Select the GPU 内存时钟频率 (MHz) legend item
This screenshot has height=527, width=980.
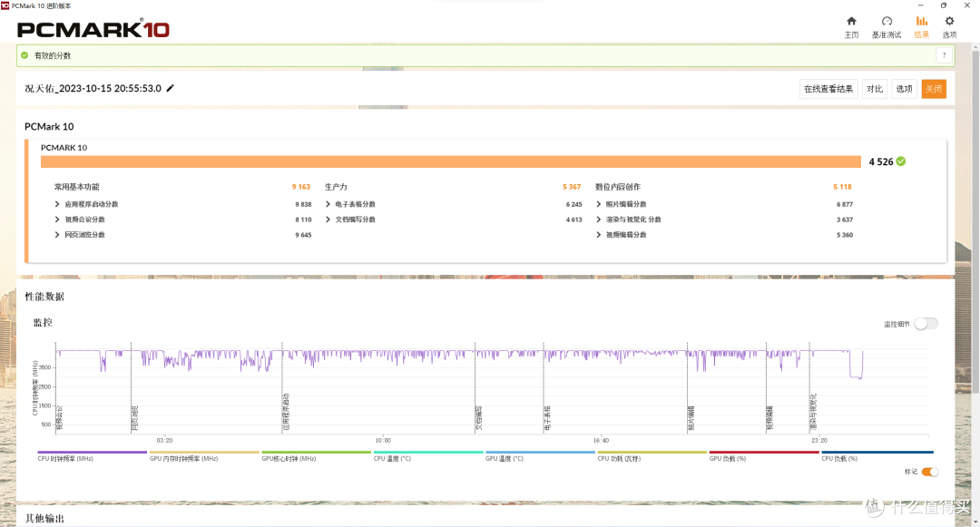pos(204,456)
